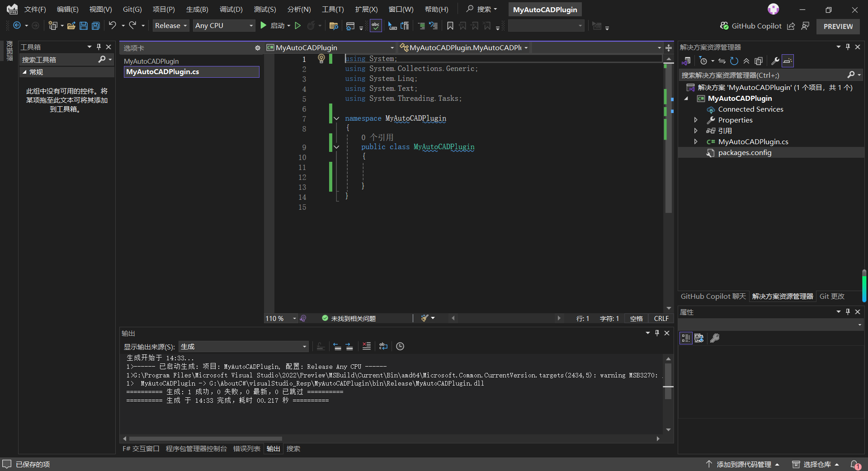Click the comment out selected lines icon

(x=421, y=26)
